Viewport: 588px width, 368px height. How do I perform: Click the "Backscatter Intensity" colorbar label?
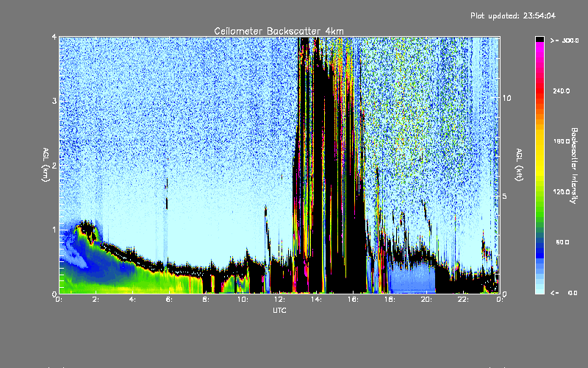574,166
